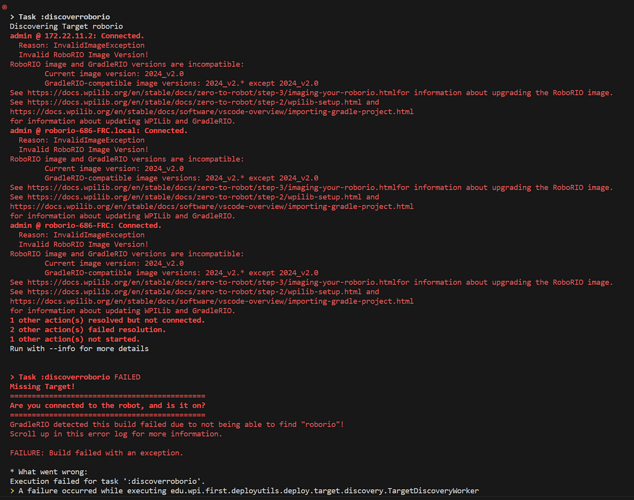Viewport: 634px width, 500px height.
Task: Click 'admin @ 172.22.11.2: Connected.' line
Action: pos(77,36)
